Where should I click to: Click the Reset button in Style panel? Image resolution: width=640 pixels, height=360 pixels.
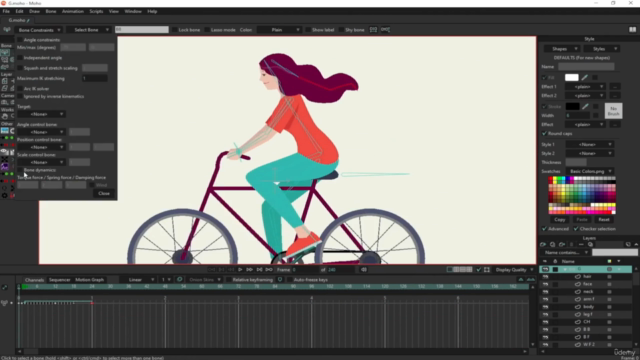coord(604,220)
